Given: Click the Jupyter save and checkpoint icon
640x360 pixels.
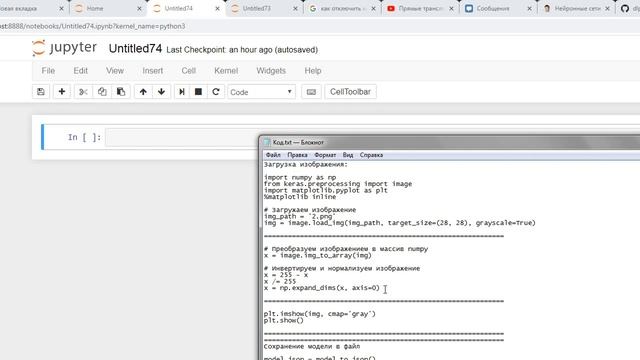Looking at the screenshot, I should coord(41,92).
